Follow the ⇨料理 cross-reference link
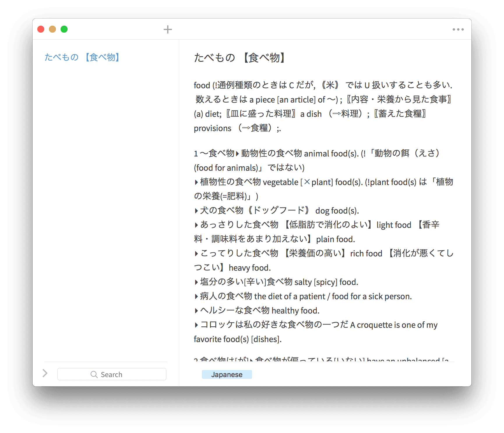The height and width of the screenshot is (433, 504). (x=346, y=114)
